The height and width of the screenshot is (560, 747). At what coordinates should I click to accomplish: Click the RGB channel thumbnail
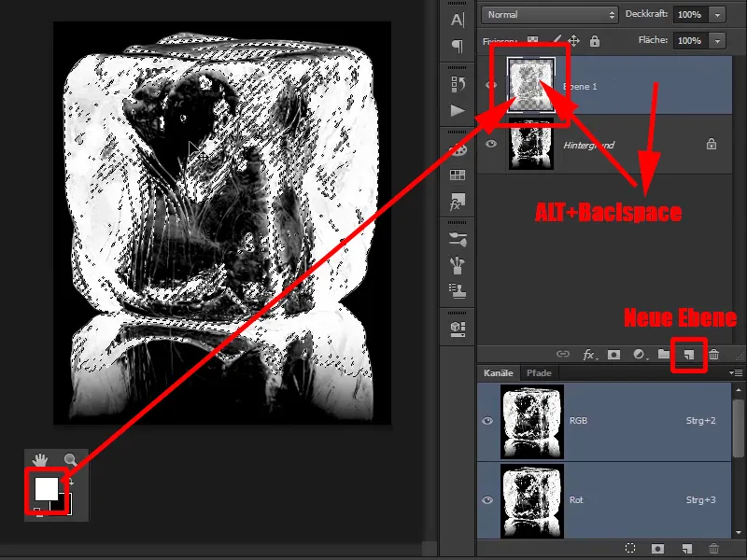[531, 422]
